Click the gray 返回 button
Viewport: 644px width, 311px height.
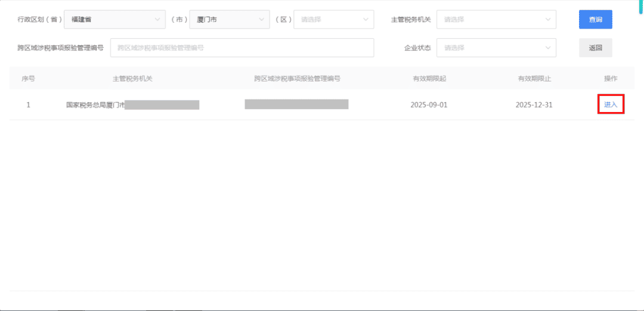pos(595,48)
